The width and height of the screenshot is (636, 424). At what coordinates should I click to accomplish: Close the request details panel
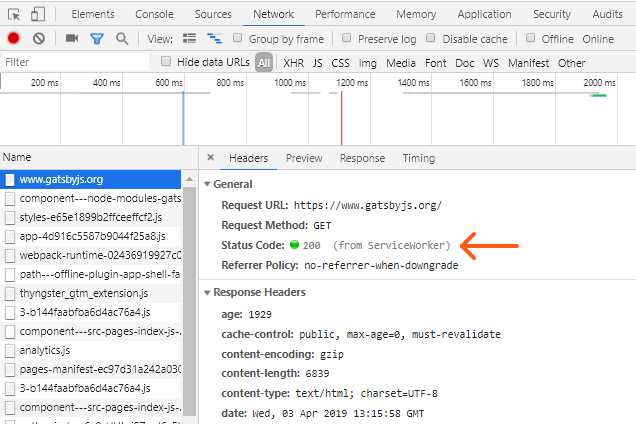coord(210,158)
